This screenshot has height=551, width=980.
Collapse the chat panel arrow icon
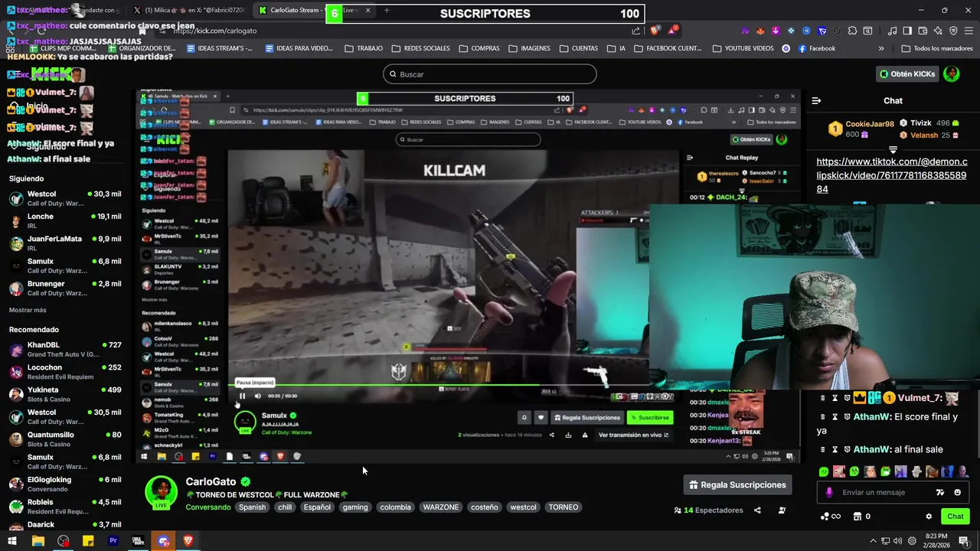(816, 100)
